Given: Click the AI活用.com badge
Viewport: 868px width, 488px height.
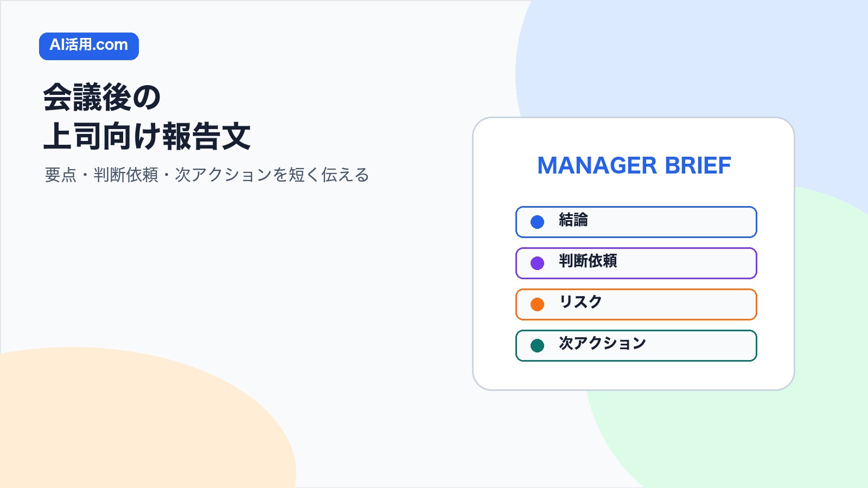Looking at the screenshot, I should [x=89, y=46].
